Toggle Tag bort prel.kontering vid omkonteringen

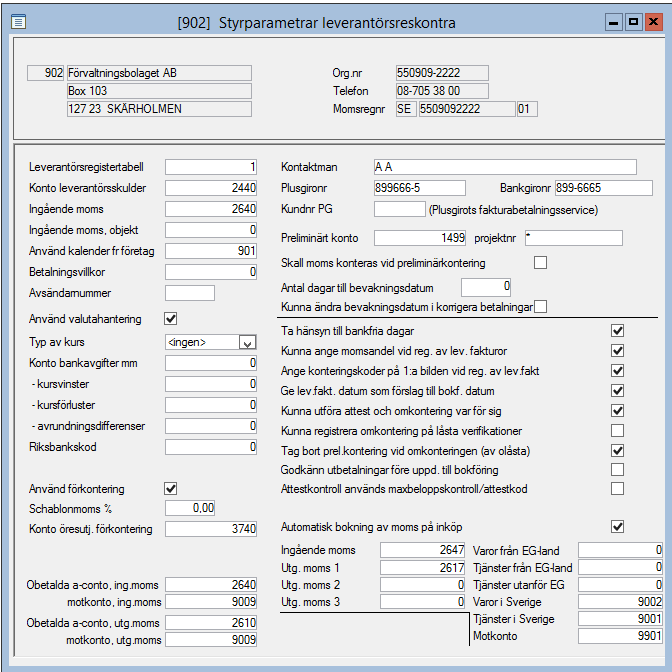pos(617,450)
